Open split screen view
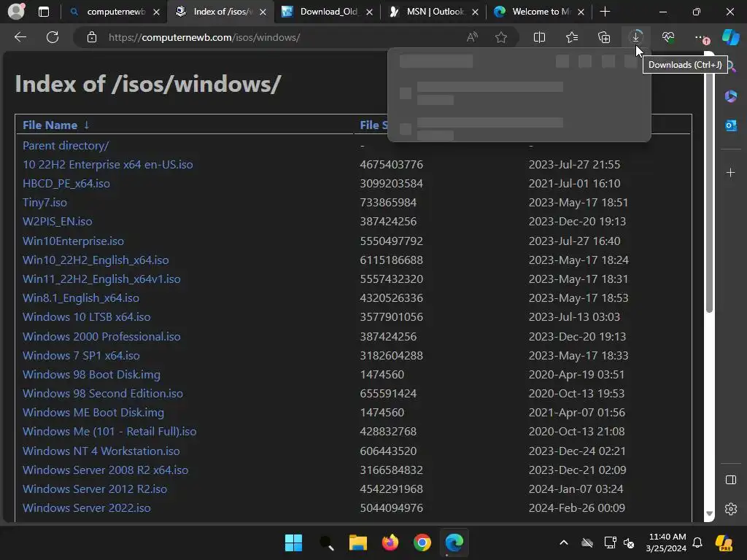The width and height of the screenshot is (747, 560). pyautogui.click(x=539, y=37)
